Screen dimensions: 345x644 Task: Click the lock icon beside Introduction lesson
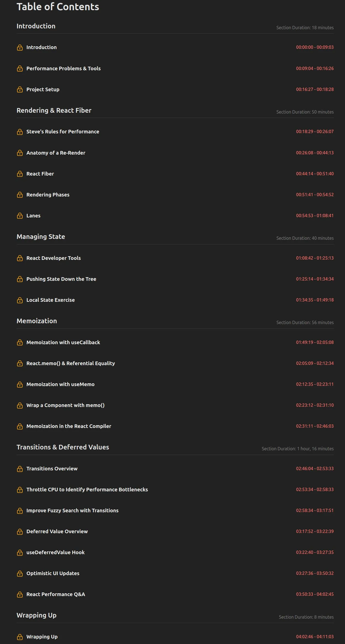[20, 47]
